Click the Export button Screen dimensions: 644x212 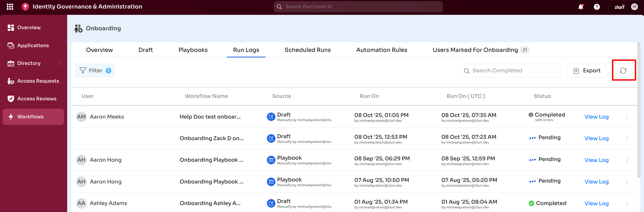click(x=587, y=71)
